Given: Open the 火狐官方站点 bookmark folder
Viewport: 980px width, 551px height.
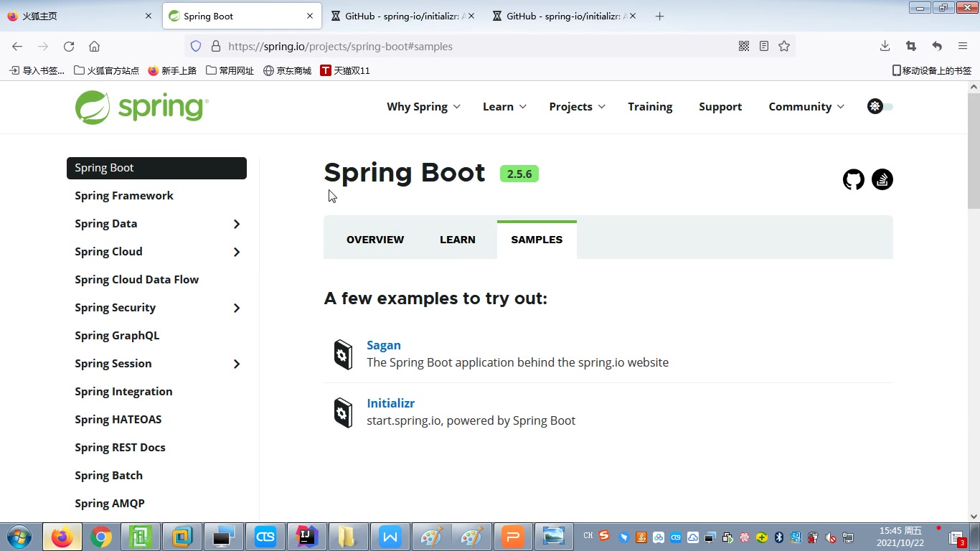Looking at the screenshot, I should pos(106,70).
